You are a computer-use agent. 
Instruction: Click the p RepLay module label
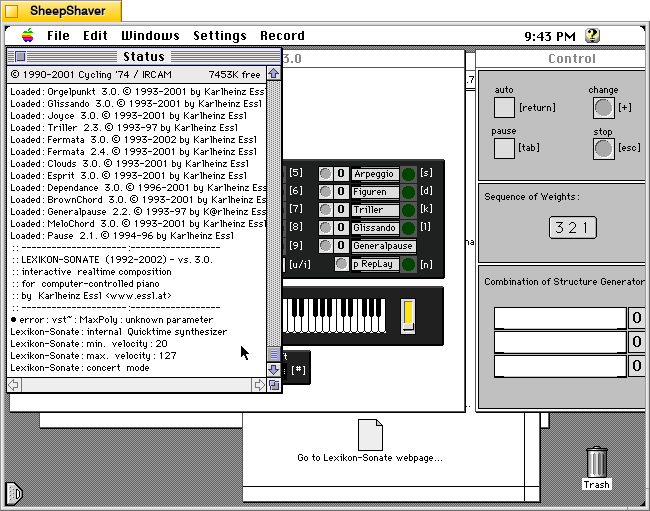375,264
